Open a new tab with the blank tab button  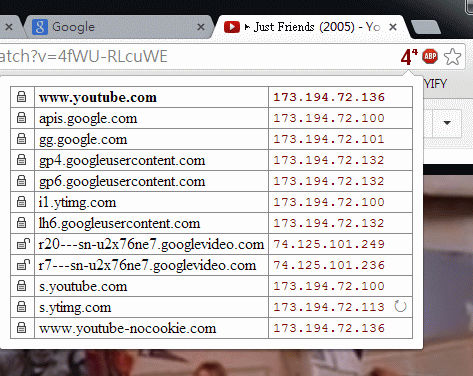(x=426, y=27)
